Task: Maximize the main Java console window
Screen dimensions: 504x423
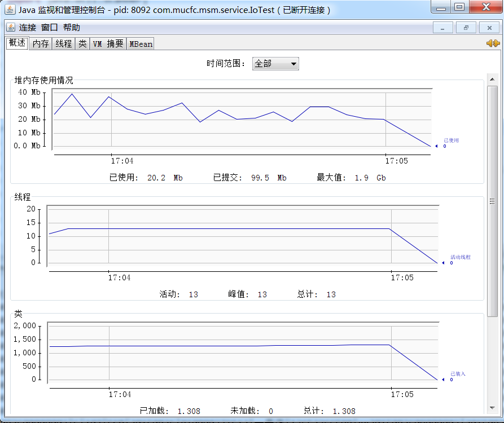Action: point(460,7)
